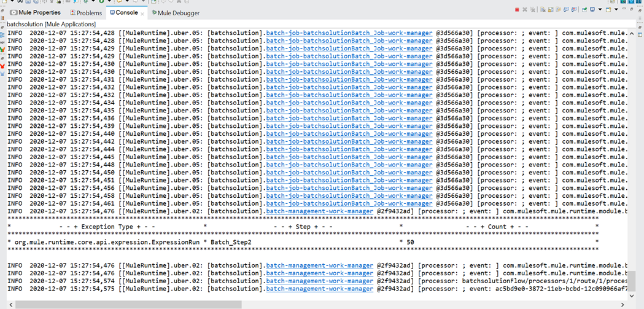Open the Display Selected Console dropdown arrow

600,9
